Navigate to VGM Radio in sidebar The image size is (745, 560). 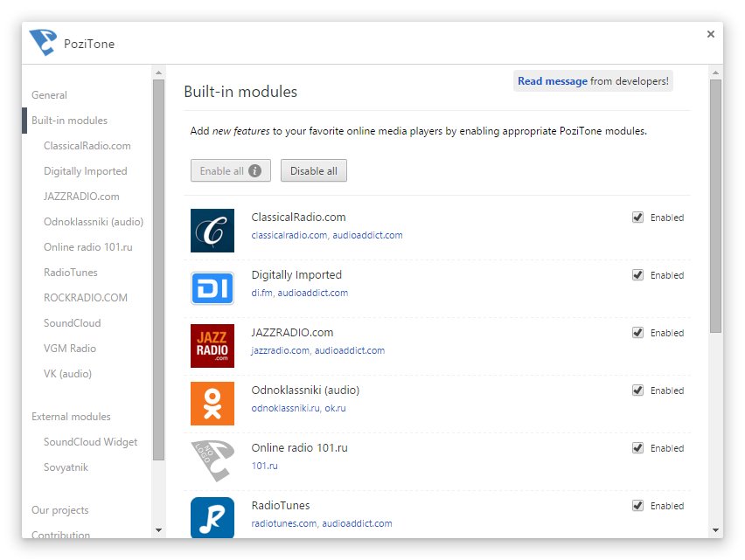70,349
